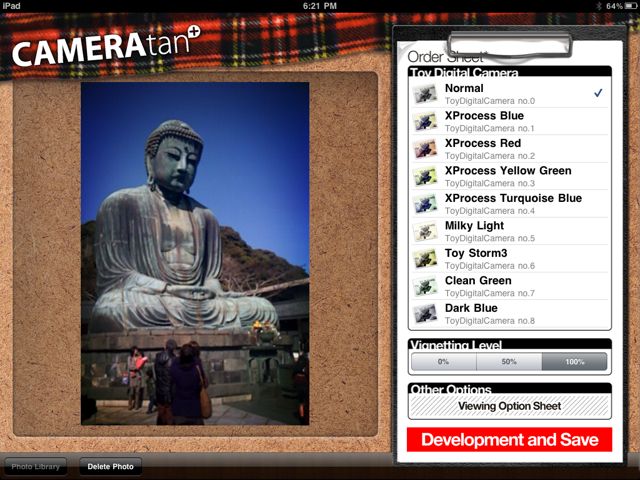The image size is (640, 480).
Task: Tap Development and Save button
Action: point(509,440)
